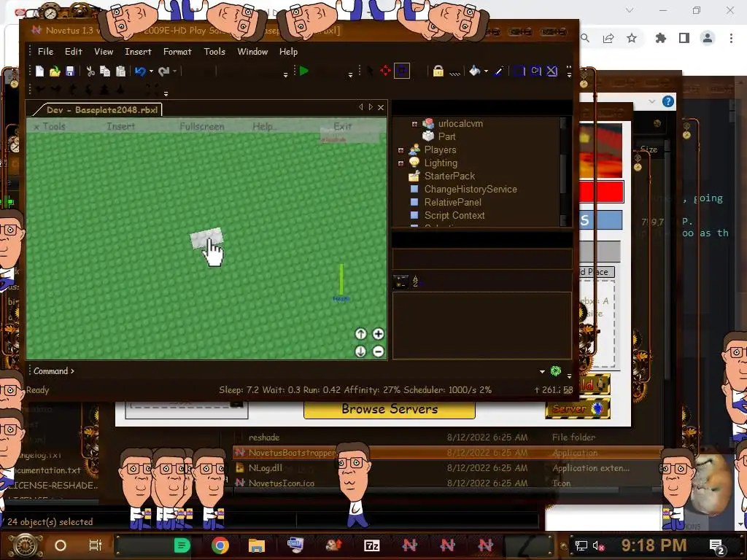This screenshot has height=560, width=747.
Task: Redo with the grey arrow icon
Action: tap(163, 71)
